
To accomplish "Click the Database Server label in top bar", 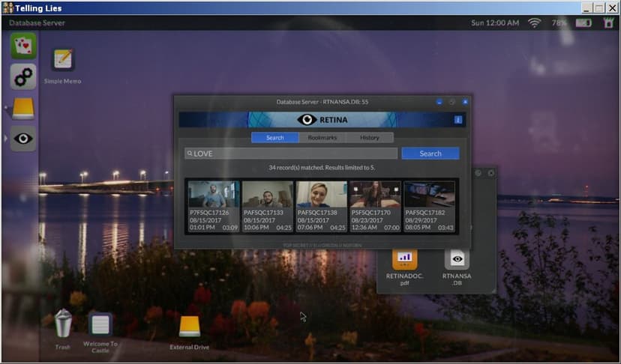I will point(37,23).
